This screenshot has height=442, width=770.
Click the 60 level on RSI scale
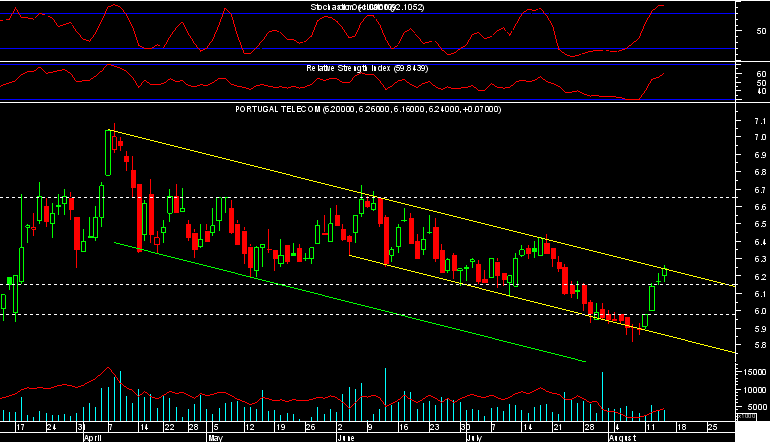click(761, 74)
